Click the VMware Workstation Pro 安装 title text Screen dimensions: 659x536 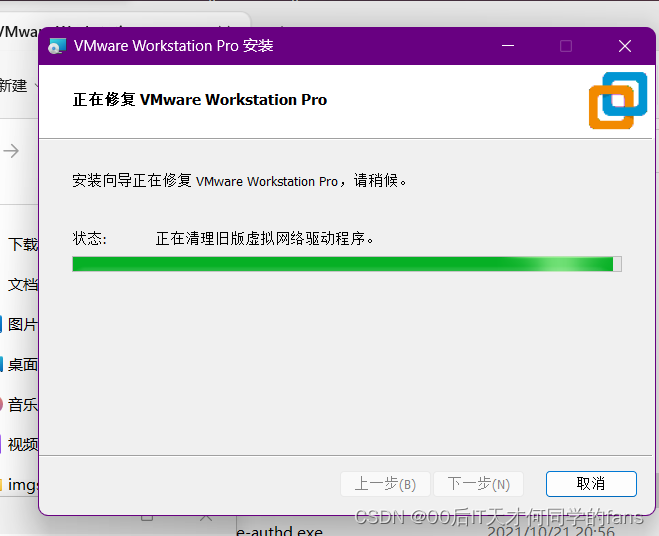[173, 46]
